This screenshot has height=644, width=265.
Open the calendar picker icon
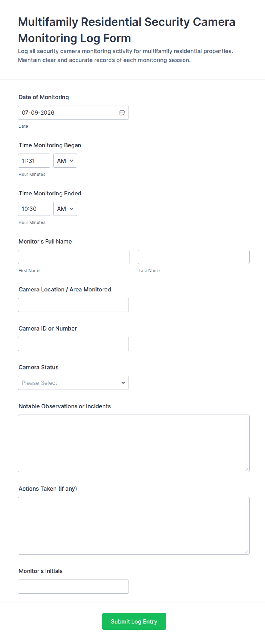(122, 113)
